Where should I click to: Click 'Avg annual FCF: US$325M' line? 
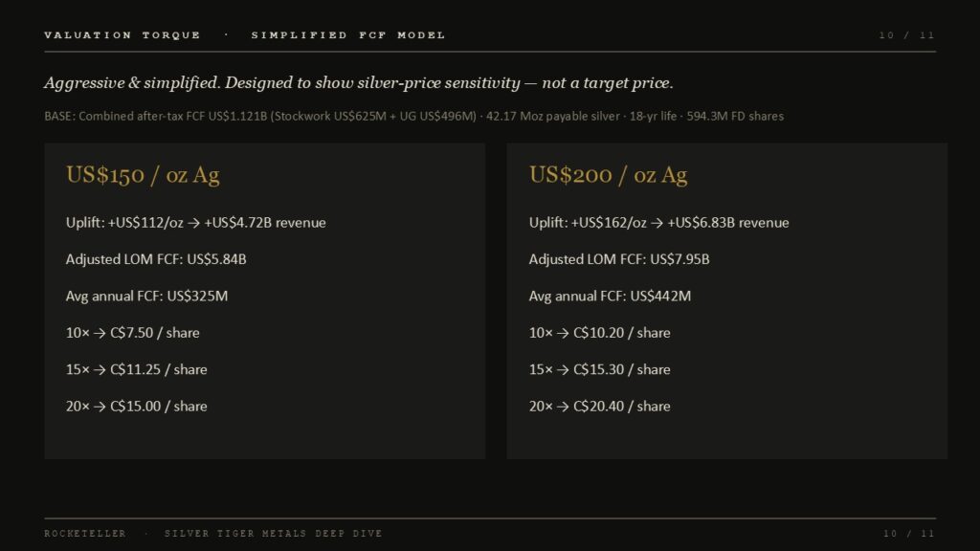click(146, 297)
